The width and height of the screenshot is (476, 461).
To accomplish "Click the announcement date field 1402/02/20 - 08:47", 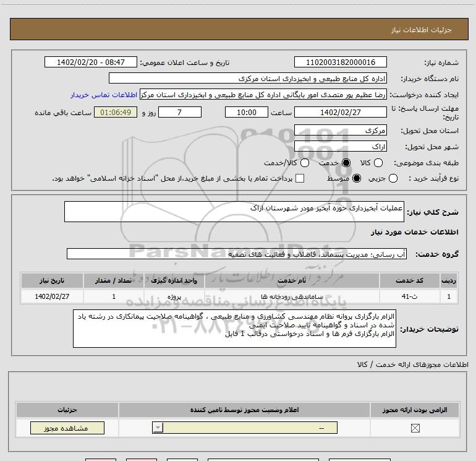I will tap(91, 62).
